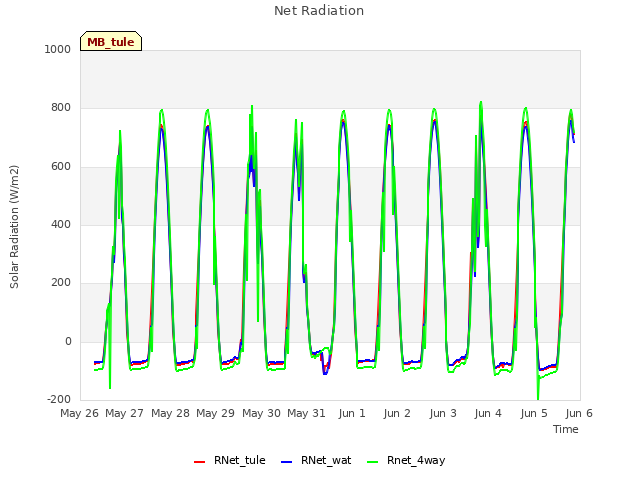Select the Jun 6 x-axis tick label
This screenshot has width=640, height=480.
pyautogui.click(x=579, y=413)
